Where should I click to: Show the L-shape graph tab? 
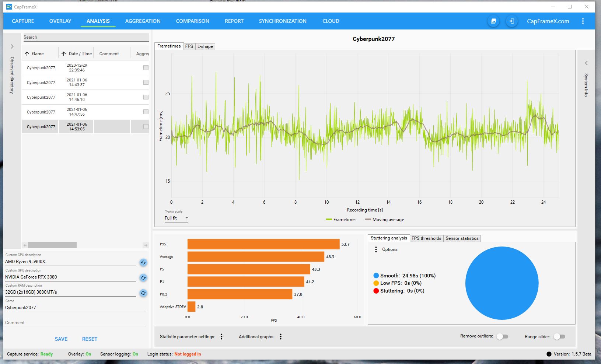[205, 46]
